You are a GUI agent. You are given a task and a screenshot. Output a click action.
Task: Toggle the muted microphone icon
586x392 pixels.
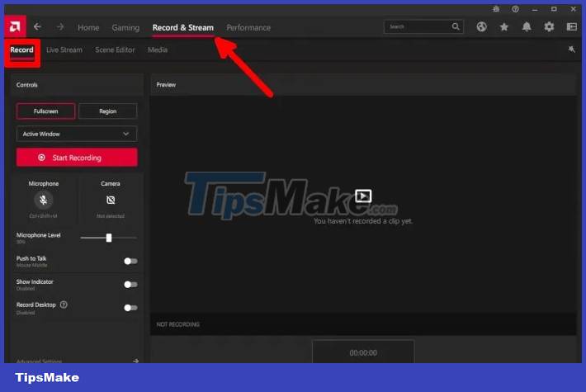[x=44, y=200]
